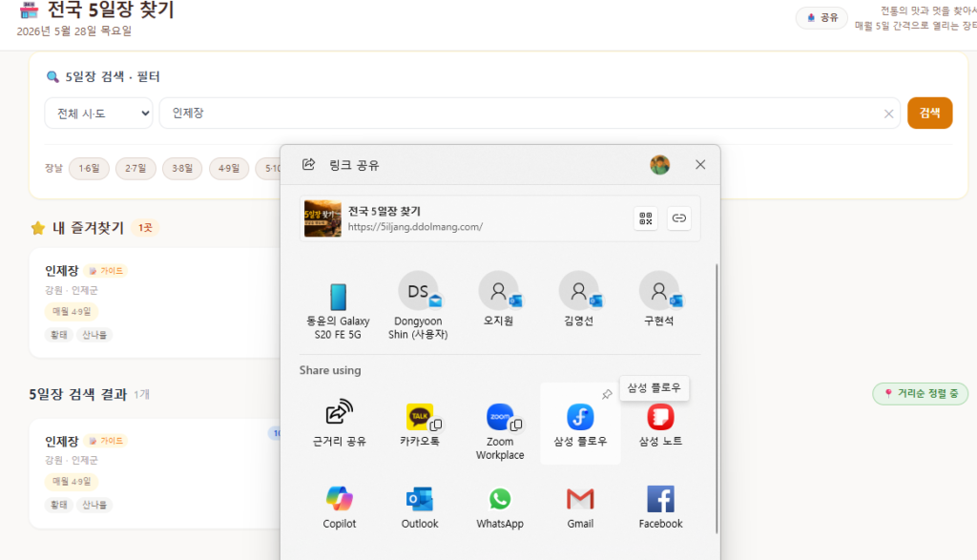This screenshot has height=560, width=977.
Task: Close the 링크 공유 dialog
Action: click(x=700, y=164)
